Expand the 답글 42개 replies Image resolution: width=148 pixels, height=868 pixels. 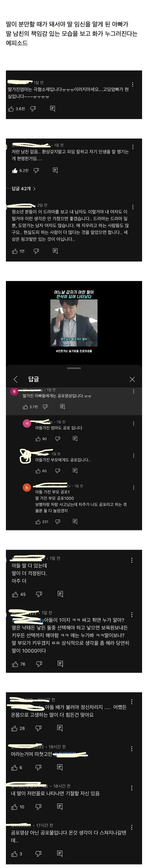[x=24, y=188]
